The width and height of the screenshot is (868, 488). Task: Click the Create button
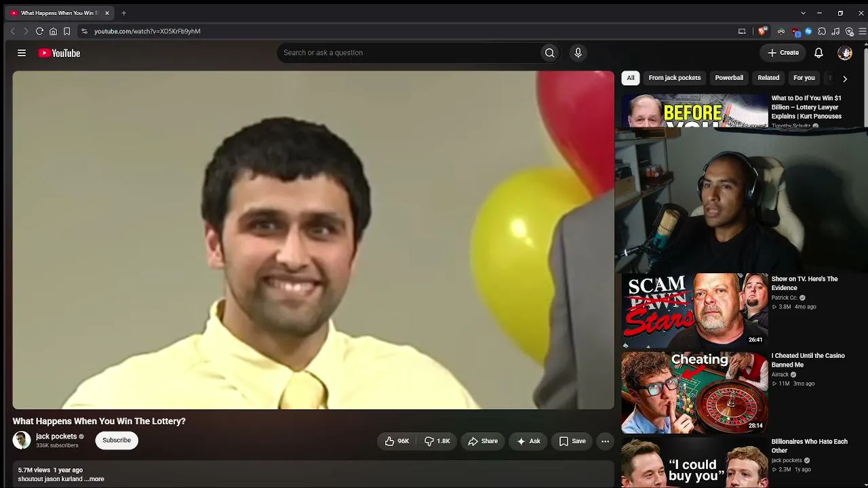[x=783, y=53]
